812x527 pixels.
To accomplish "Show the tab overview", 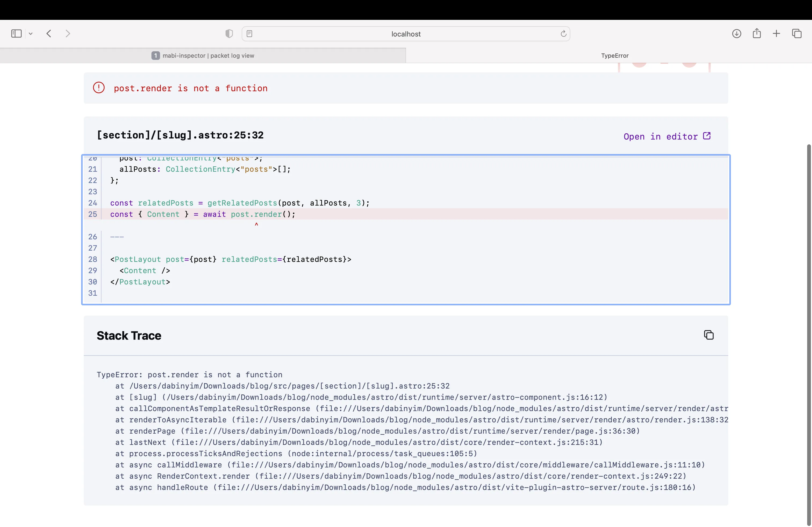I will point(796,33).
